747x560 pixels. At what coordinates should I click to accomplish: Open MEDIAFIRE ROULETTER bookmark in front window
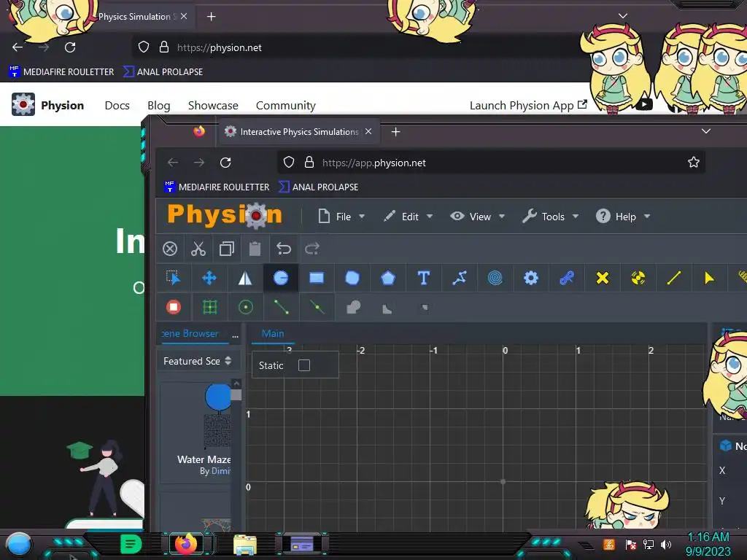tap(217, 187)
